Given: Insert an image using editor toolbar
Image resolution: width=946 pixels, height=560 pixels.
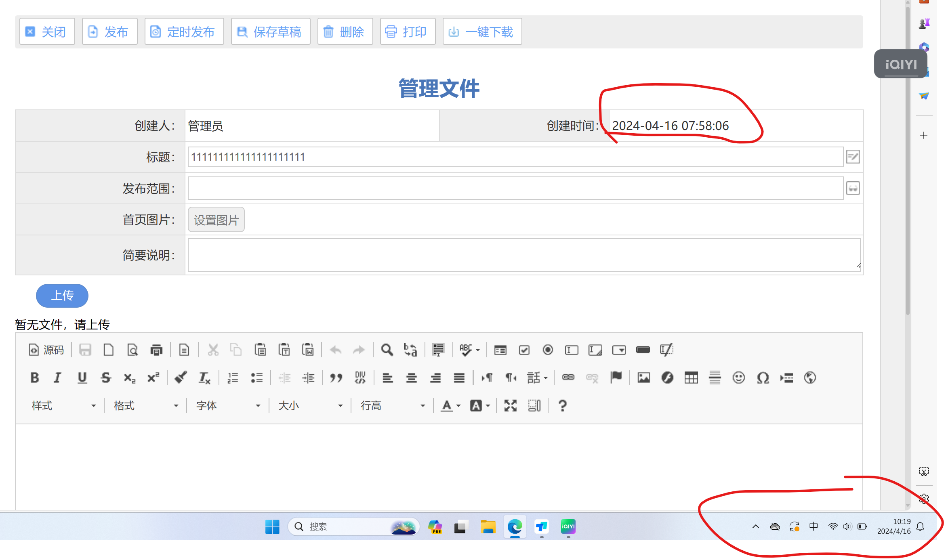Looking at the screenshot, I should 643,378.
